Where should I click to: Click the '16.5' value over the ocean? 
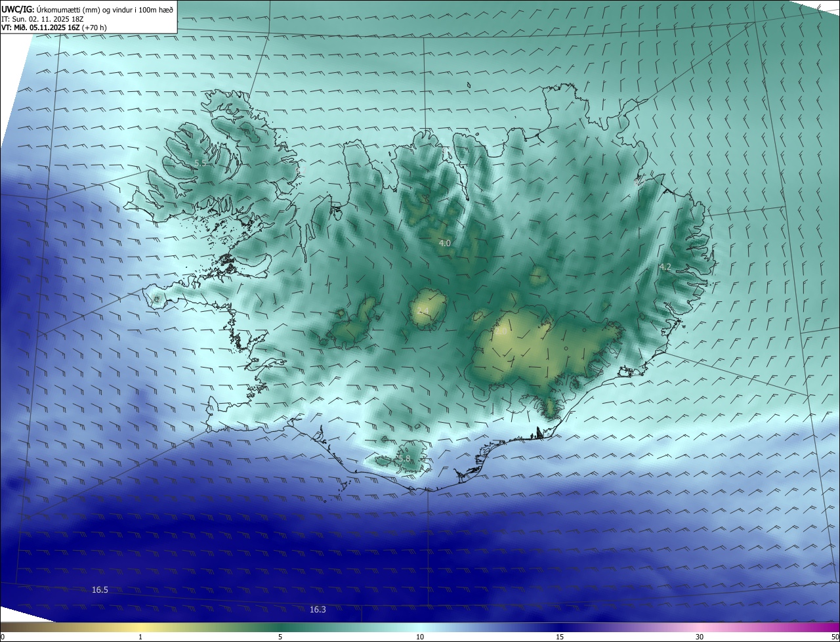click(100, 590)
